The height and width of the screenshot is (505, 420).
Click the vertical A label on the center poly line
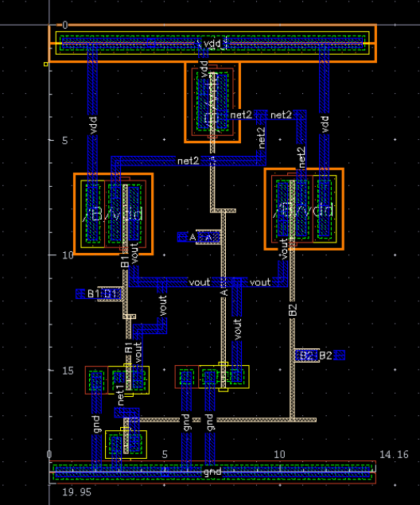(224, 293)
